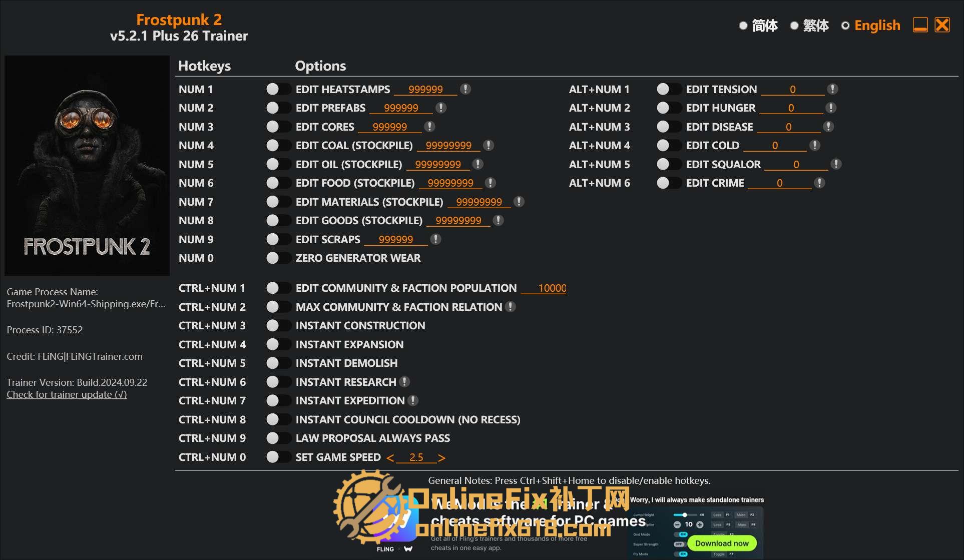Toggle SET GAME SPEED switch

tap(278, 457)
